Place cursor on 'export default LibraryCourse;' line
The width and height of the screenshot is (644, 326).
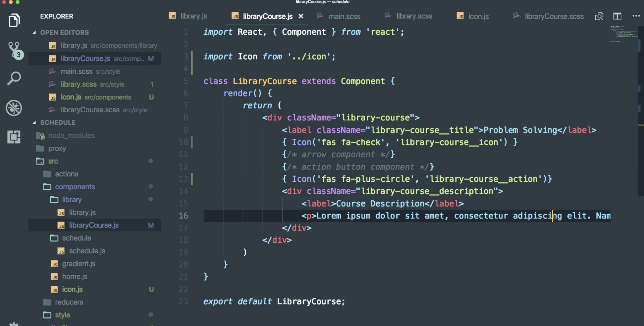coord(274,301)
